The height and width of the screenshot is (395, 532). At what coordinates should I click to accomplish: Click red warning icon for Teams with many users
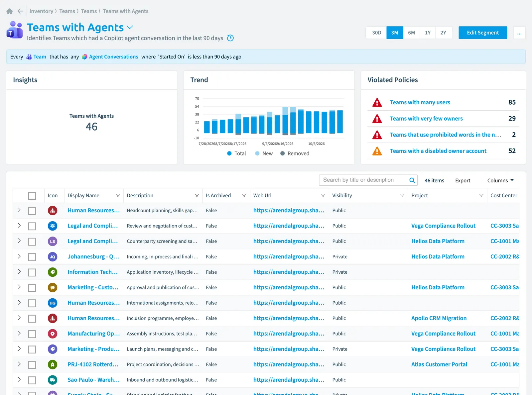[377, 102]
